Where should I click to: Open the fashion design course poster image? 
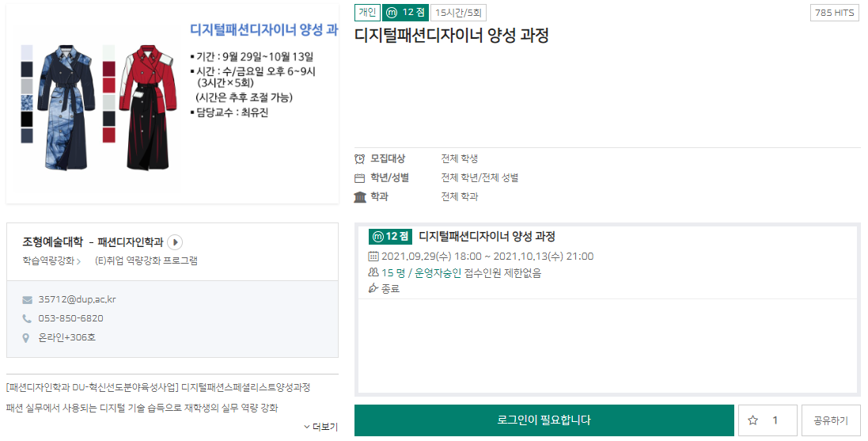point(172,103)
